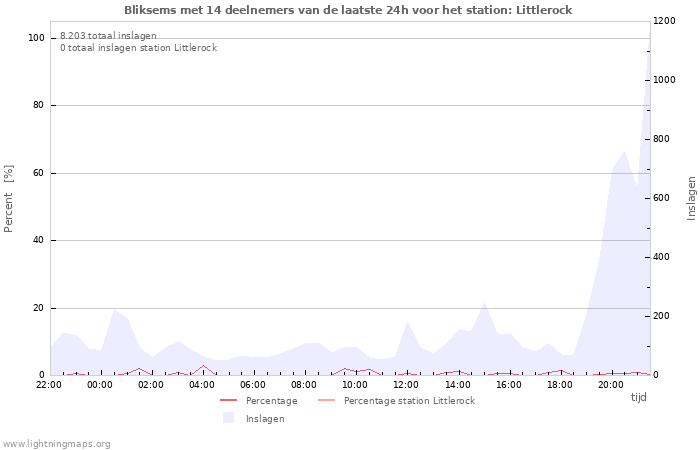Select the 'Inslagen' legend label
Screen dimensions: 700x450
(265, 419)
